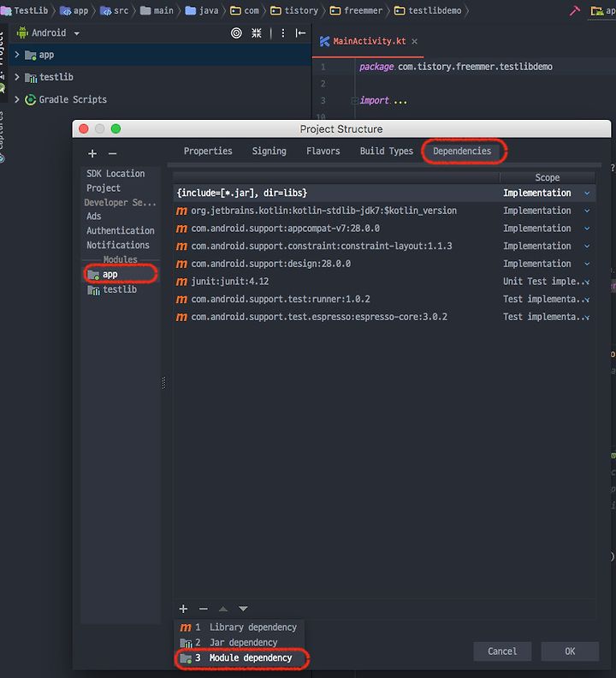Click the maven icon of kotlin-stdlib-jdk7 row
The image size is (616, 678).
[181, 211]
